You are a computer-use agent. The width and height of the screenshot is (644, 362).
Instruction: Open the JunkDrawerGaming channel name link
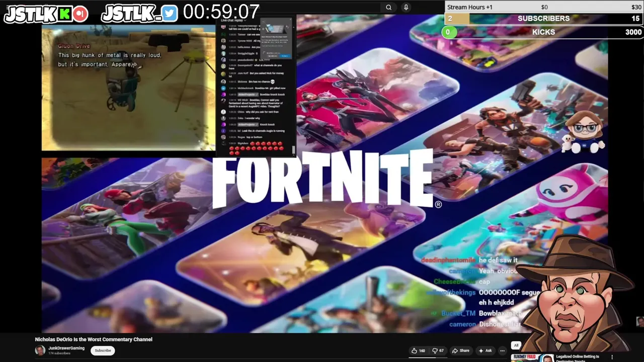click(66, 348)
